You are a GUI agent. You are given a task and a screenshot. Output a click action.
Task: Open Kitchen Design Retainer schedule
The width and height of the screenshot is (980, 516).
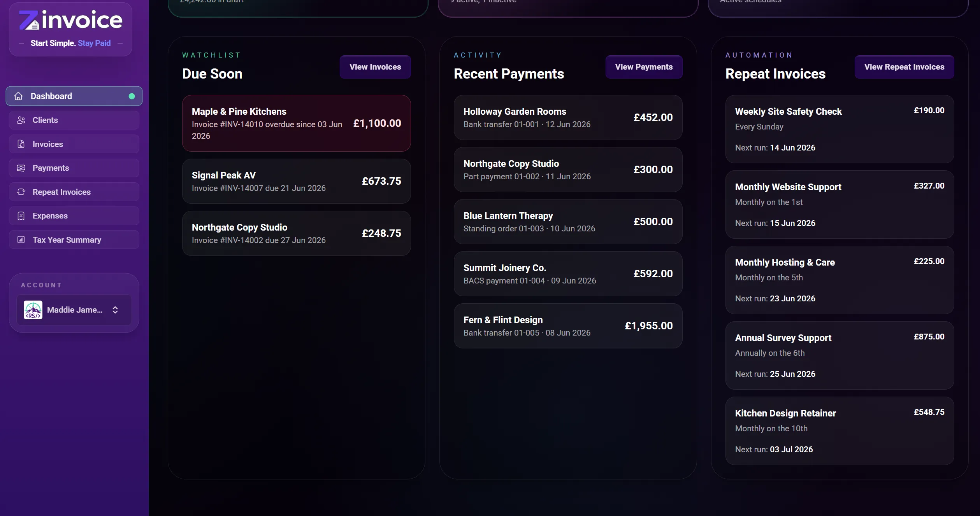[x=839, y=431]
